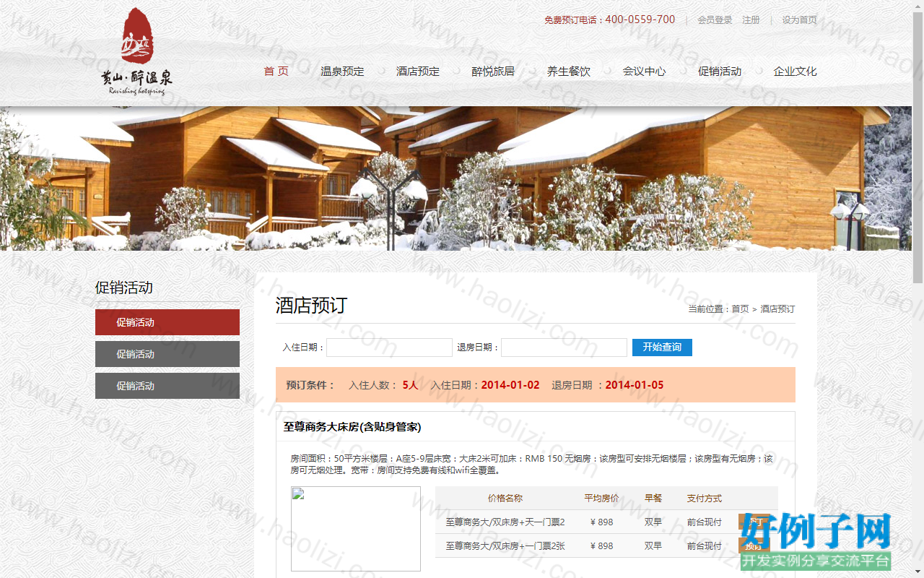924x578 pixels.
Task: Click the rate 至尊商务大/双床房+一门票2张
Action: click(x=505, y=546)
